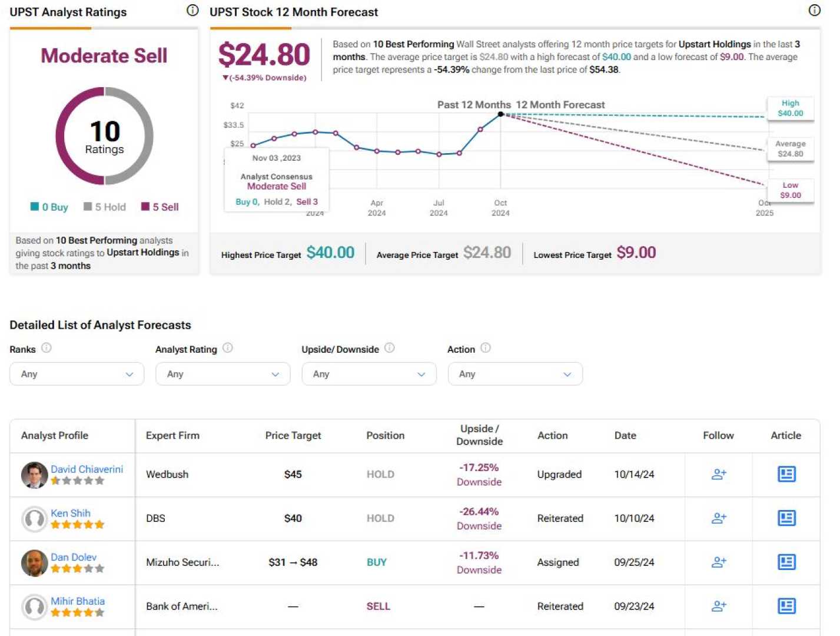
Task: Open the Action filter dropdown
Action: pyautogui.click(x=515, y=374)
